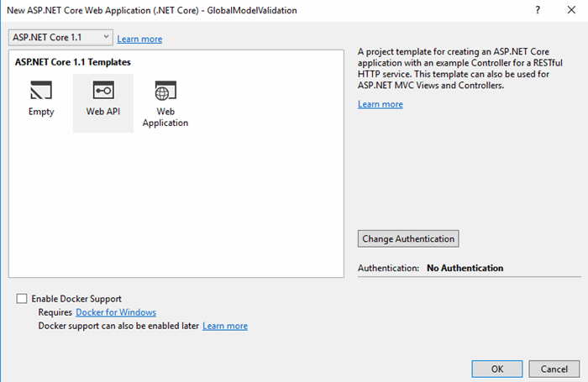
Task: Enable Docker Support checkbox
Action: pos(22,298)
